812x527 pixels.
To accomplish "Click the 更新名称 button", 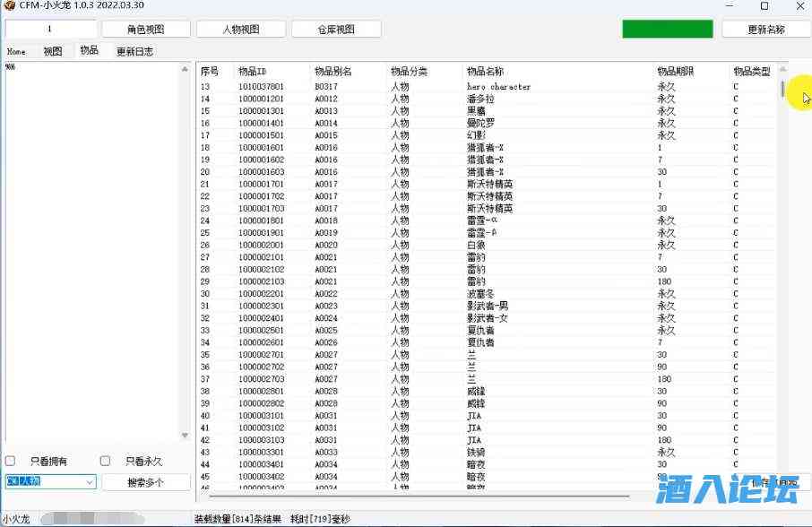I will [766, 30].
